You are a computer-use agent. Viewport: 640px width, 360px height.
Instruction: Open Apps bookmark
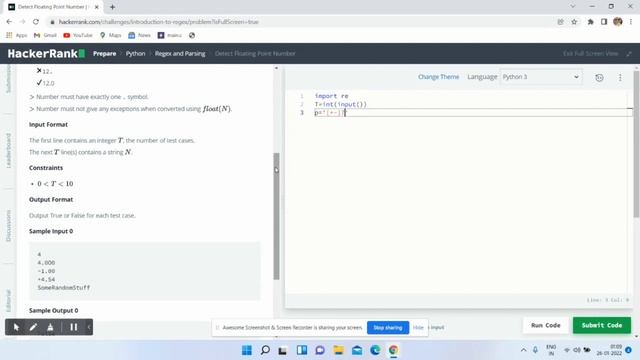point(17,36)
